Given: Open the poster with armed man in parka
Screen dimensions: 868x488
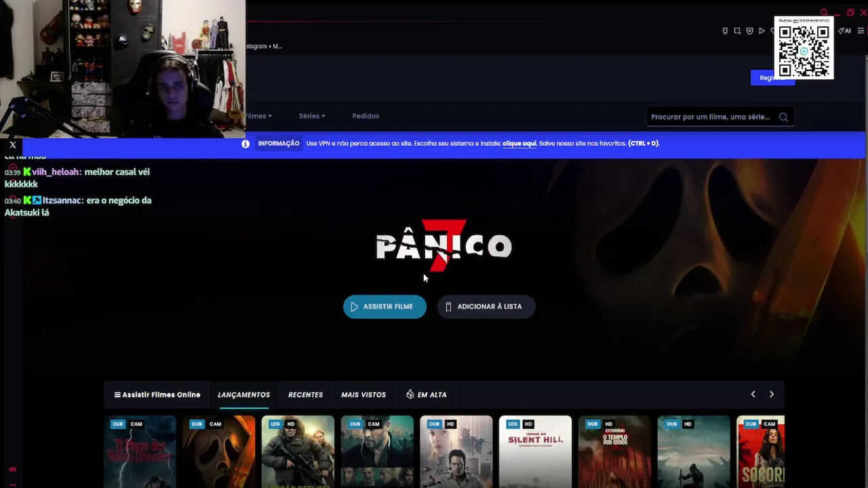Looking at the screenshot, I should [298, 451].
